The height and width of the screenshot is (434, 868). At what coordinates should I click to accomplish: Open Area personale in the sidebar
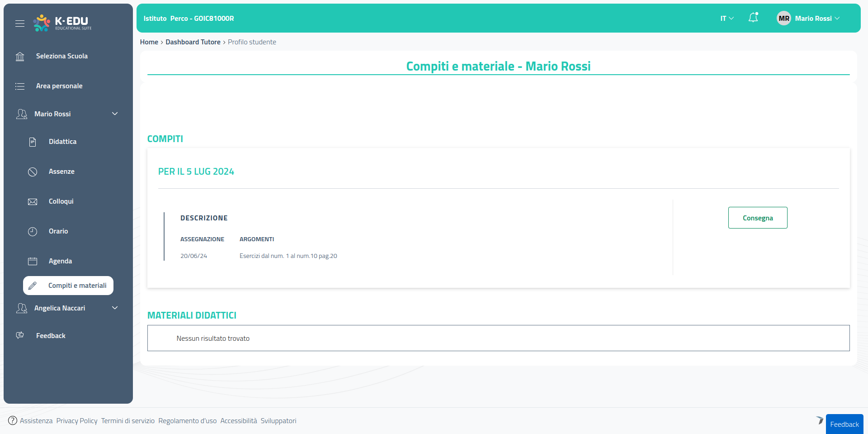point(59,86)
